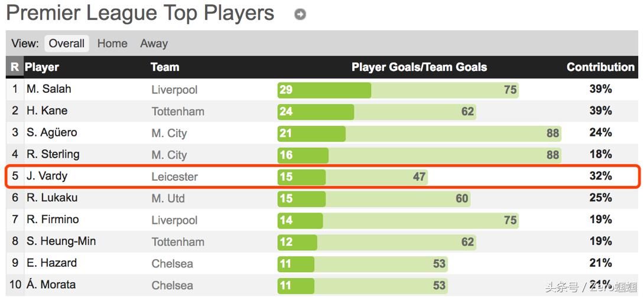Viewport: 644px width, 297px height.
Task: Sort by the Contribution column header
Action: point(600,67)
